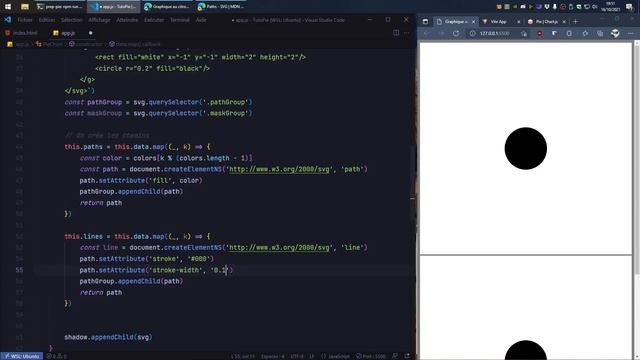Open the browser Collections icon
Viewport: 640px width, 360px height.
coord(600,33)
